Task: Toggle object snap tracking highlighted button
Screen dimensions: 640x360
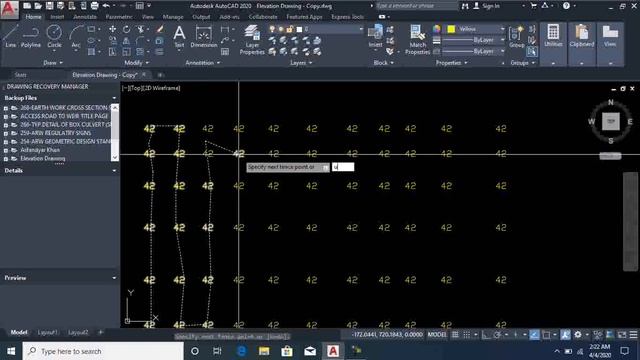Action: coord(534,335)
